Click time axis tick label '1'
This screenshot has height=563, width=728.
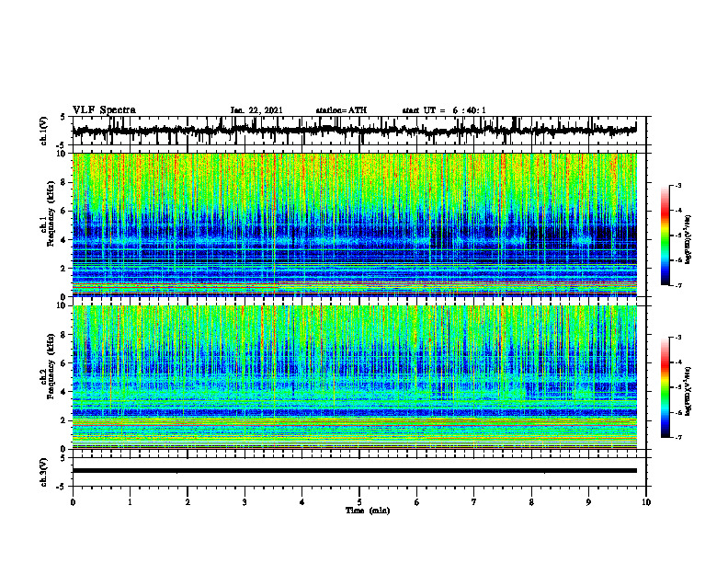[x=130, y=502]
